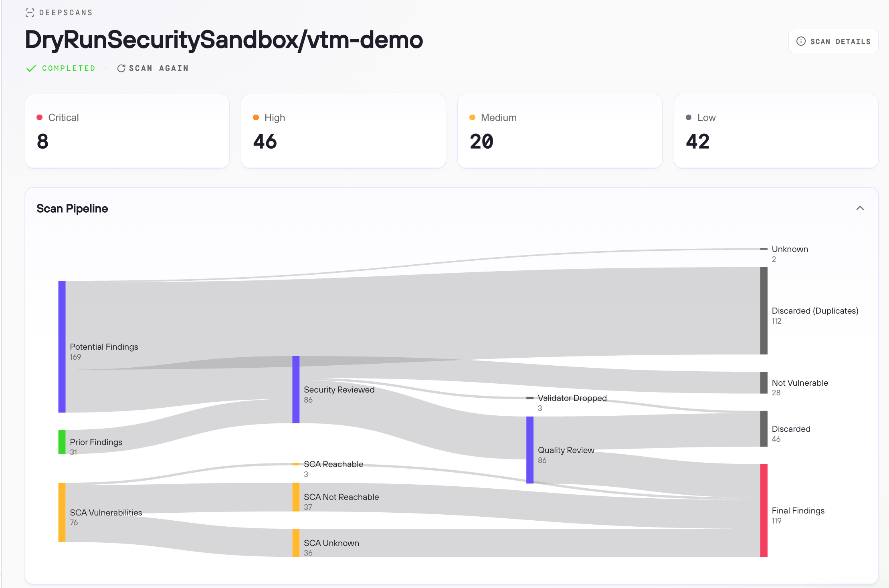This screenshot has width=889, height=588.
Task: Click the Final Findings label
Action: (798, 511)
